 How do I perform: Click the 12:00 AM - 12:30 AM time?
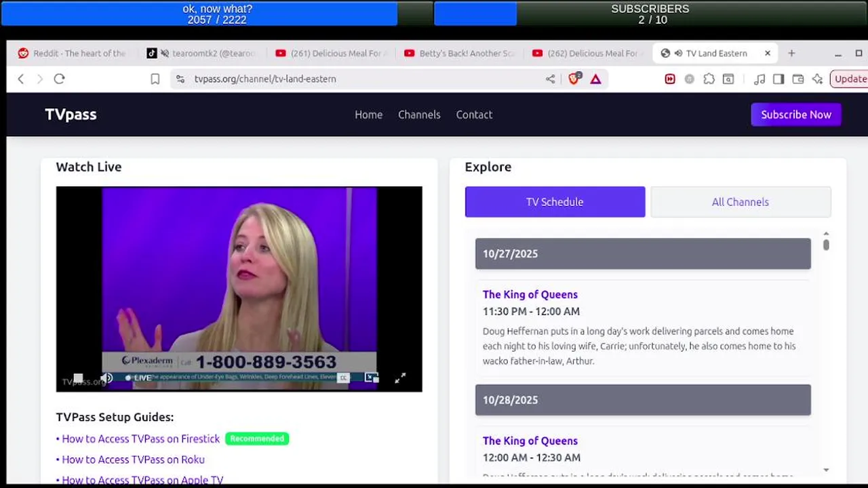[532, 458]
